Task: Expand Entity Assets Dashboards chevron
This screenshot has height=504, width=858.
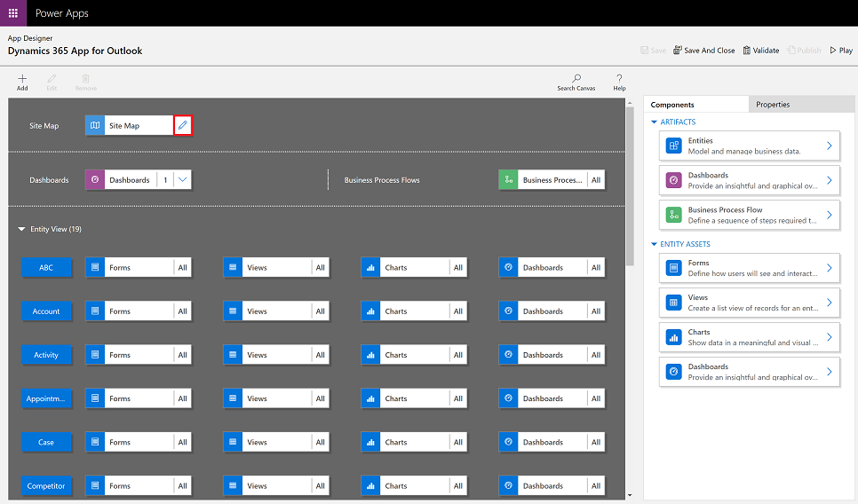Action: (829, 372)
